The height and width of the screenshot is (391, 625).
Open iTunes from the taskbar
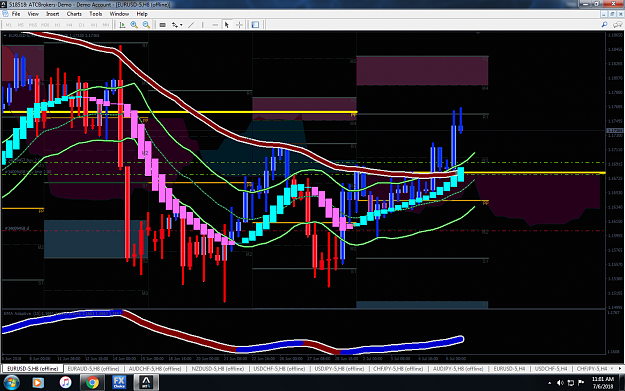pos(65,383)
